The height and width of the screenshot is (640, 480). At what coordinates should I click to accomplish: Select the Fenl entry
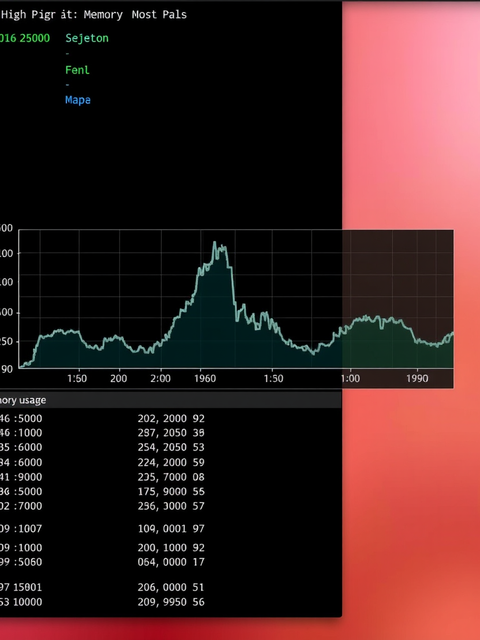pos(77,70)
